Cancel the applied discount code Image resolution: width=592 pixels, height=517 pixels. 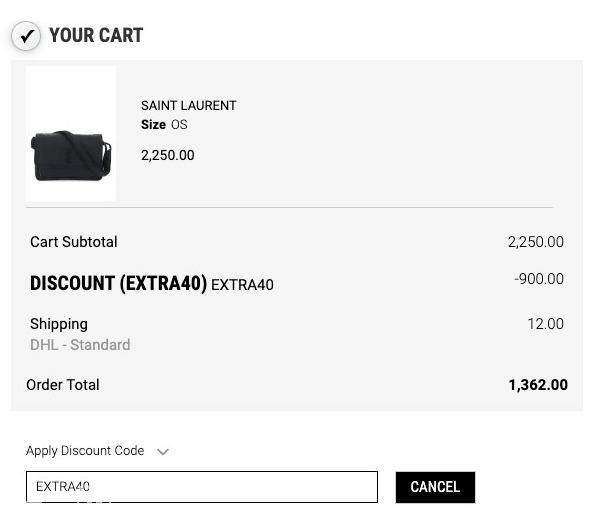click(435, 487)
